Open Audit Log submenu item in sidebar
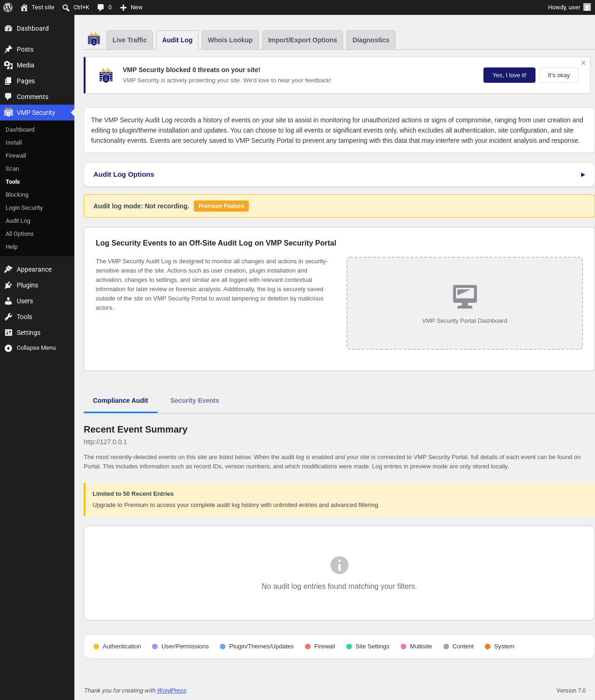Image resolution: width=595 pixels, height=700 pixels. (x=18, y=221)
